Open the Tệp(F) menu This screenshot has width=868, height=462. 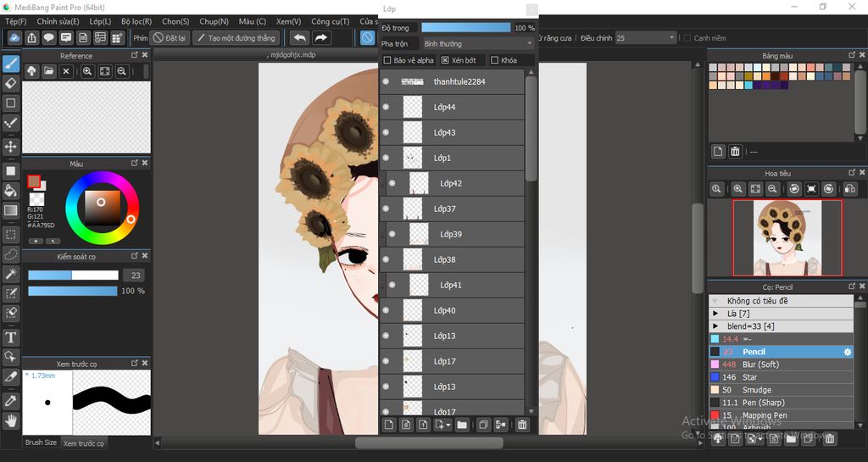pyautogui.click(x=15, y=21)
